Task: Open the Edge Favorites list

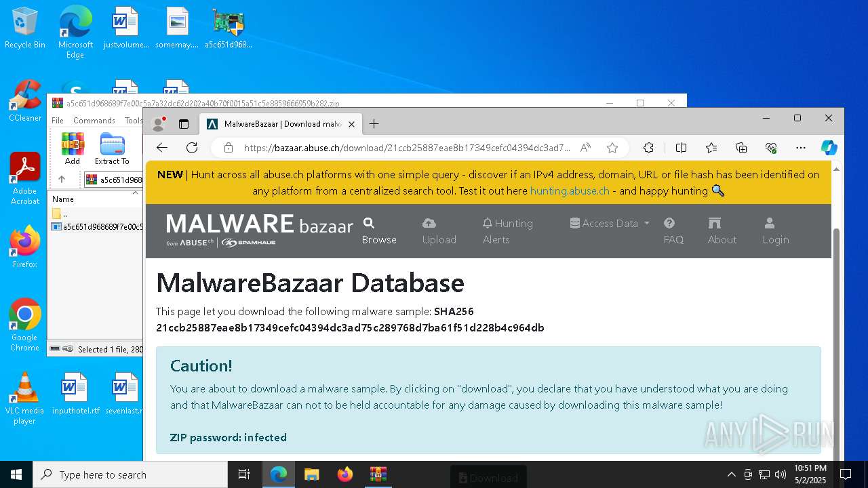Action: (x=711, y=148)
